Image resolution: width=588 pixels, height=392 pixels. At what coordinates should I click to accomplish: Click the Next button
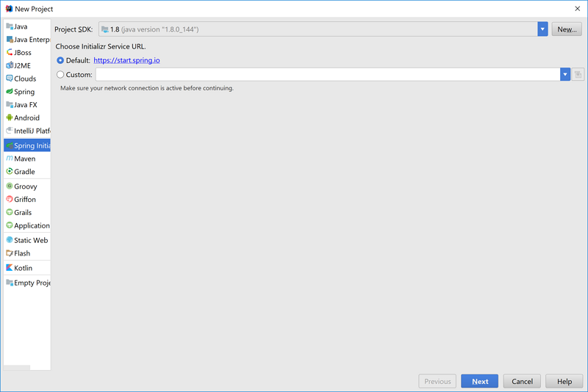[480, 381]
